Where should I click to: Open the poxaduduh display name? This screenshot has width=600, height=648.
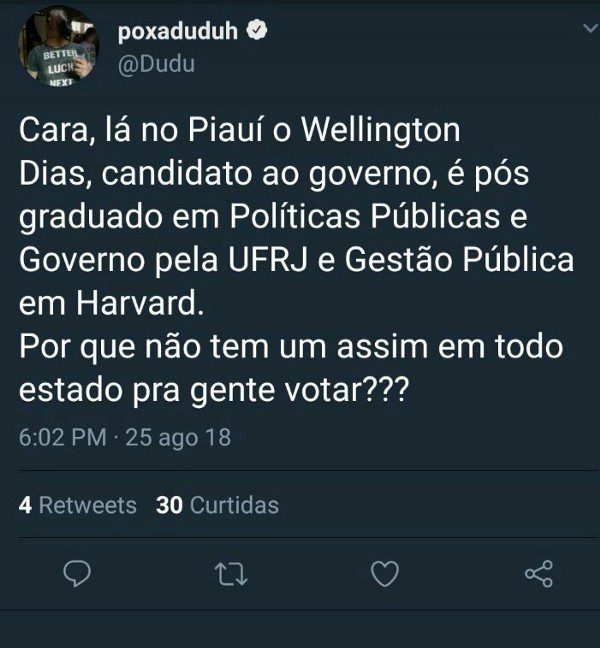point(178,31)
